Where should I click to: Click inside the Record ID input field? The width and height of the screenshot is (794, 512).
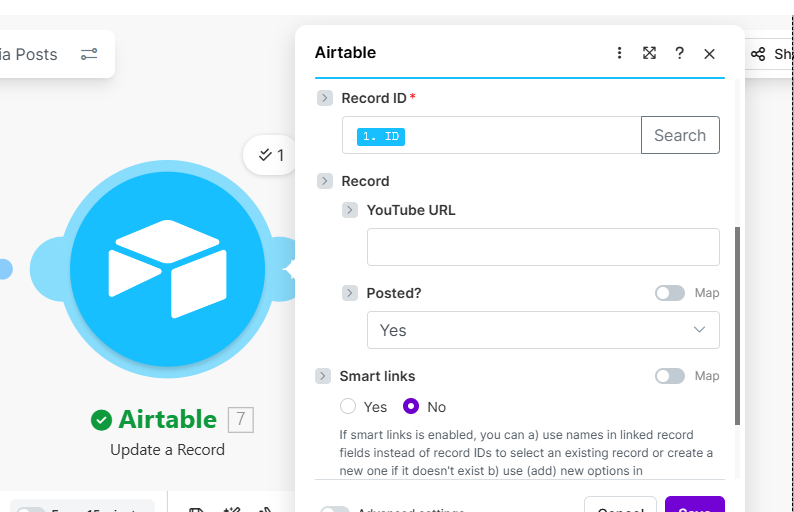pyautogui.click(x=492, y=135)
